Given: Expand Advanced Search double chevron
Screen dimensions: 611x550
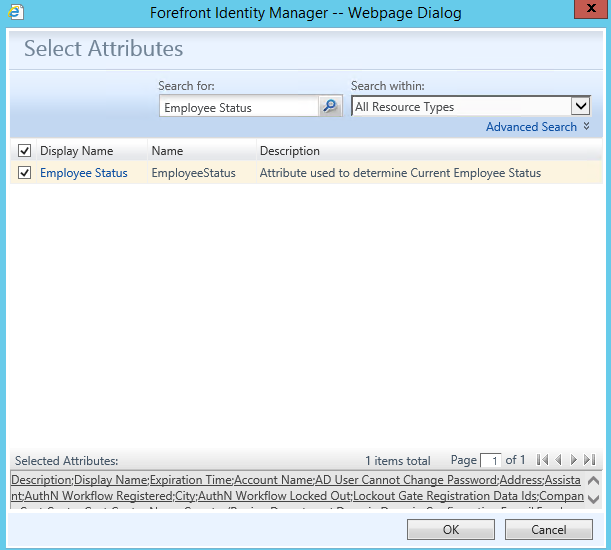Looking at the screenshot, I should [x=586, y=126].
